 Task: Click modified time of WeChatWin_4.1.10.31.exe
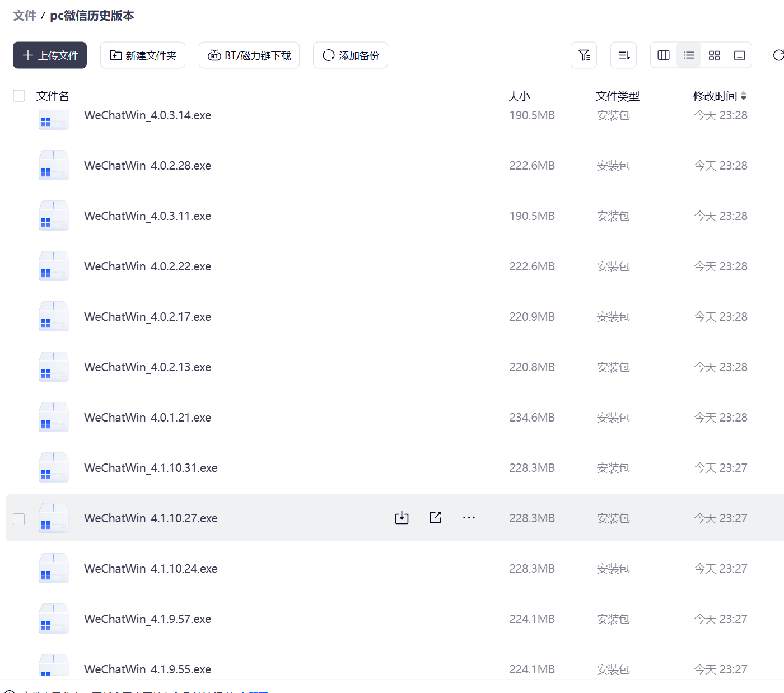721,468
